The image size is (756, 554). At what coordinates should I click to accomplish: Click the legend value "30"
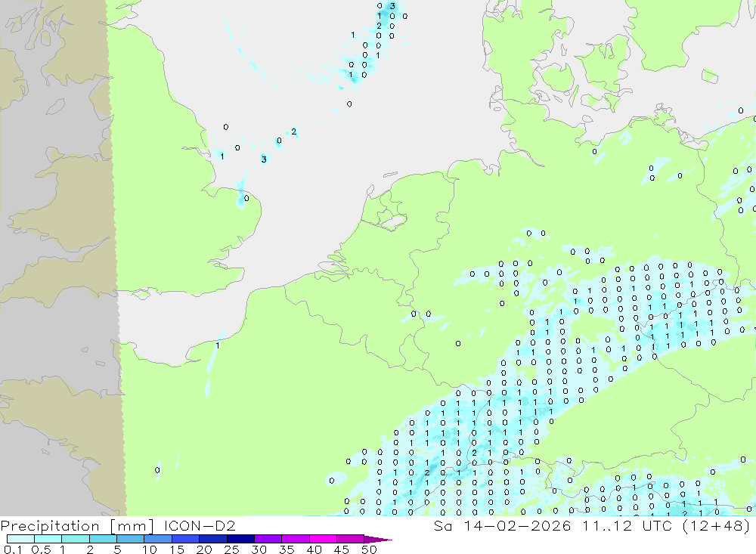click(259, 549)
